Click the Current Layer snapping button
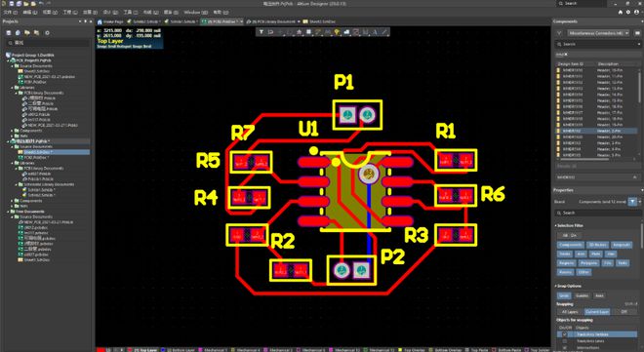Screen dimensions: 644x352 pos(597,312)
